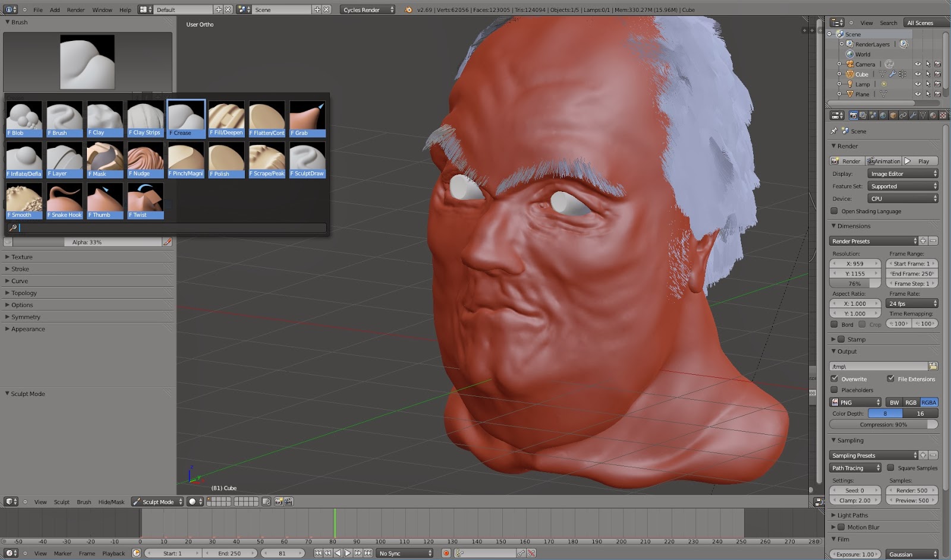
Task: Select the Mask brush
Action: [x=105, y=159]
